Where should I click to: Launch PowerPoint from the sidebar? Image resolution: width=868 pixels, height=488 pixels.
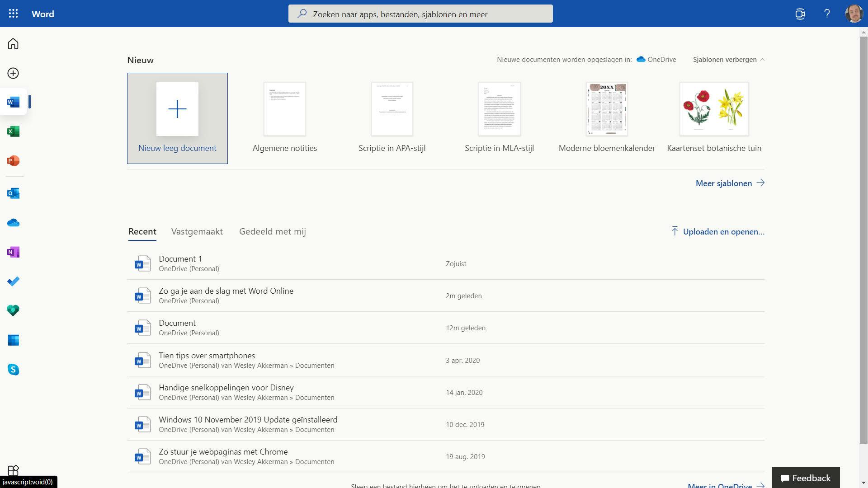point(13,161)
